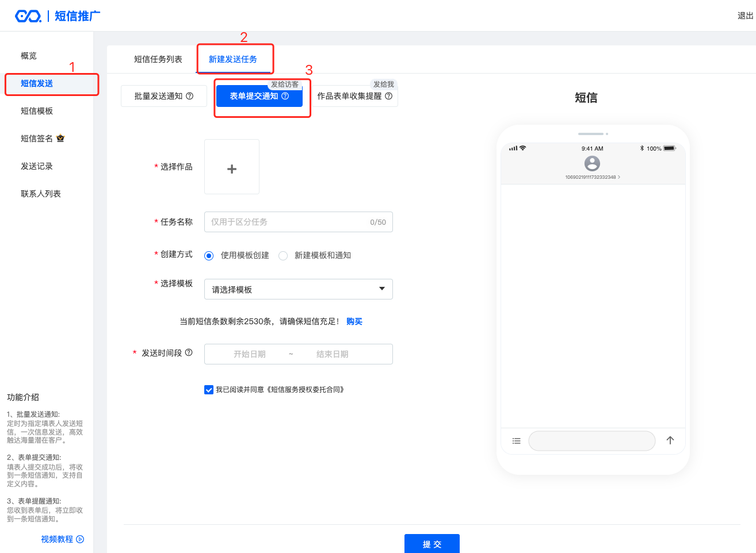Select the 新建模板和通知 radio option
The height and width of the screenshot is (553, 756).
pos(283,256)
